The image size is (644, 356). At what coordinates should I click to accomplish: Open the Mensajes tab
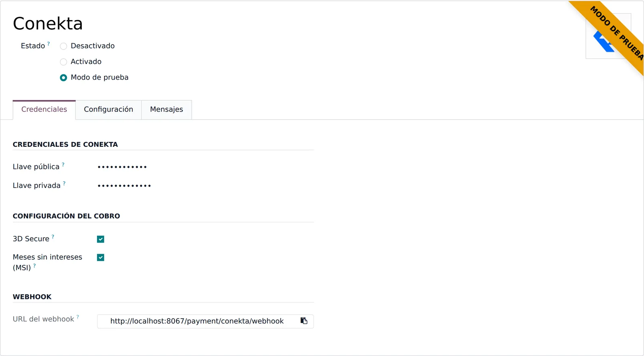coord(166,109)
